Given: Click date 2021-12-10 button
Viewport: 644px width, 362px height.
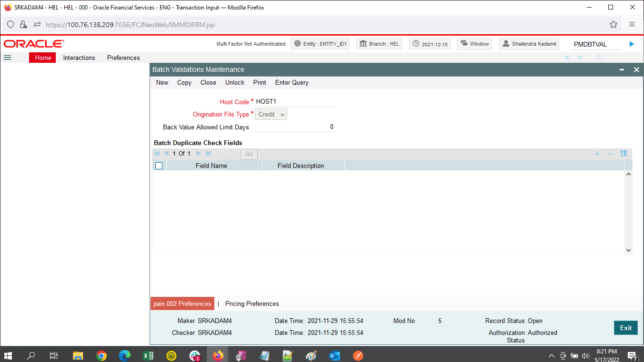Looking at the screenshot, I should point(430,44).
